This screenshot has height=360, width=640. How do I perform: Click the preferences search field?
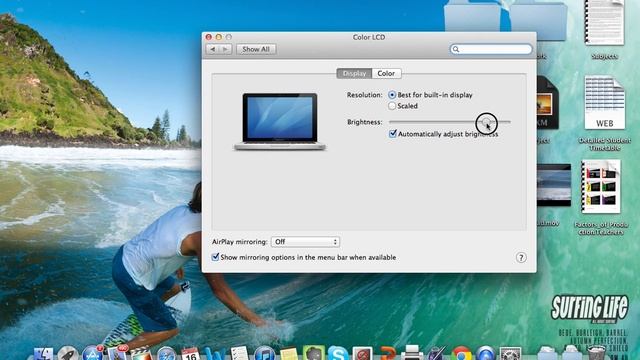pyautogui.click(x=491, y=49)
